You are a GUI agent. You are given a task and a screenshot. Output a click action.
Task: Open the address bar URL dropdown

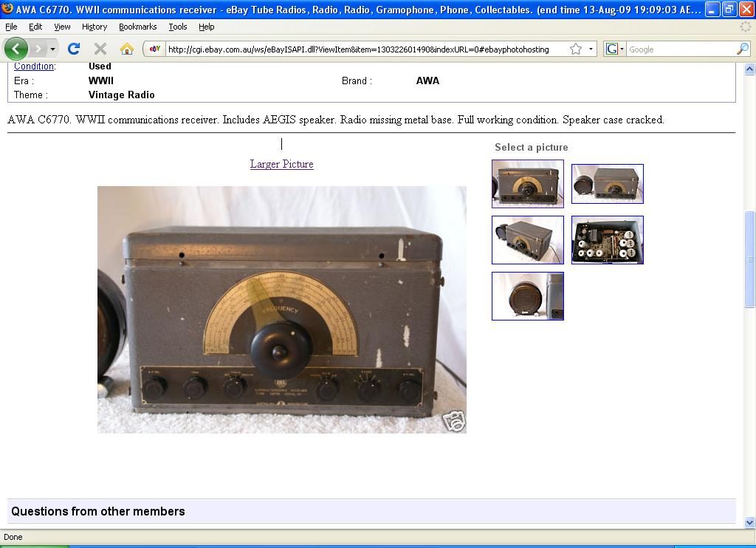coord(591,49)
